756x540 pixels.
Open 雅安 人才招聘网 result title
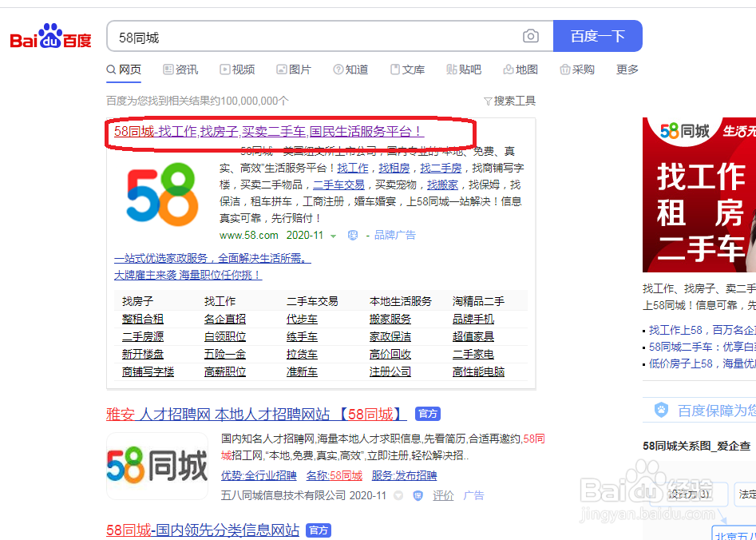point(256,414)
